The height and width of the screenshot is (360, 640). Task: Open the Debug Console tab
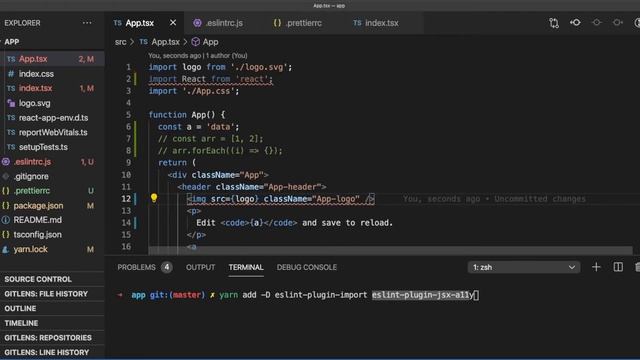[307, 267]
